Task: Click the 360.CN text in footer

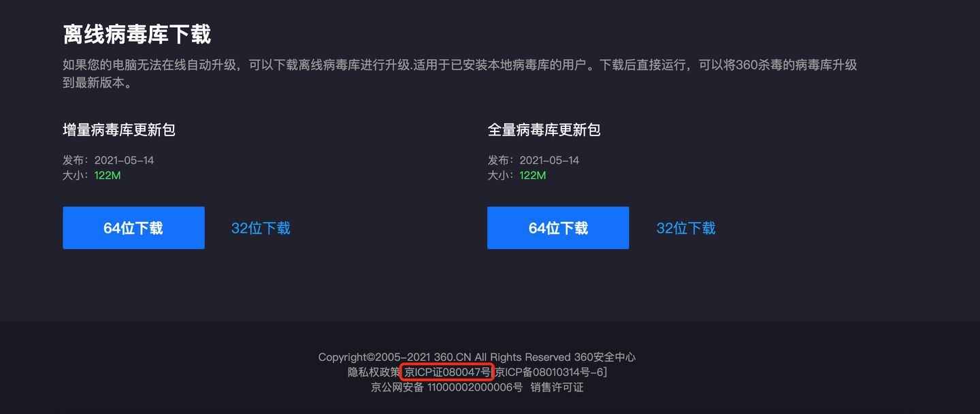Action: click(453, 357)
